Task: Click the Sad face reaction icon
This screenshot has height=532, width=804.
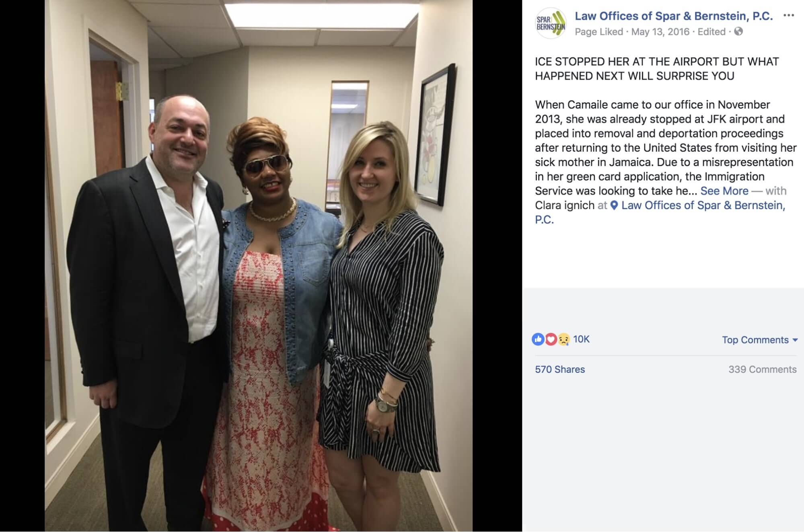Action: pyautogui.click(x=563, y=339)
